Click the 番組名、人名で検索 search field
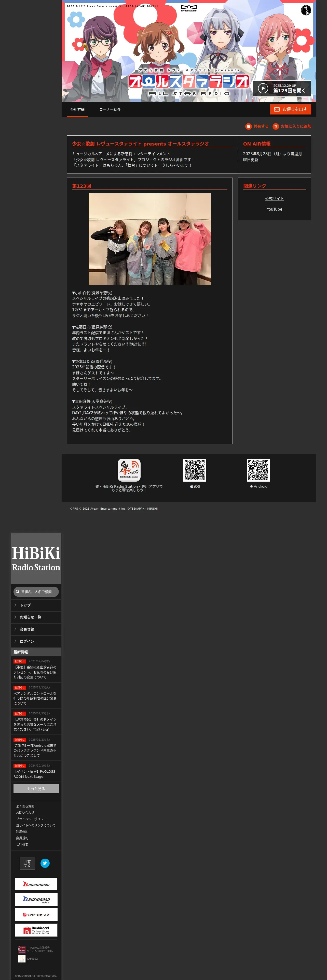Image resolution: width=327 pixels, height=980 pixels. tap(36, 592)
